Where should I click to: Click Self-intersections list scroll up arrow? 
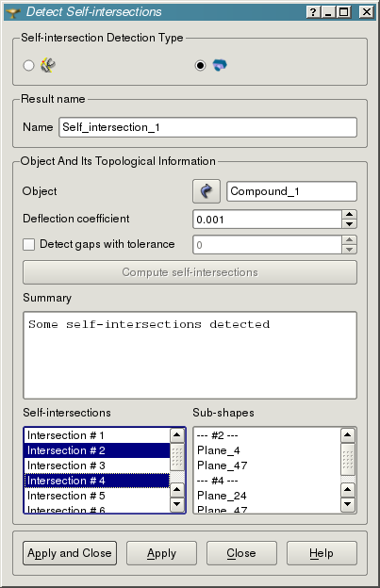point(176,435)
